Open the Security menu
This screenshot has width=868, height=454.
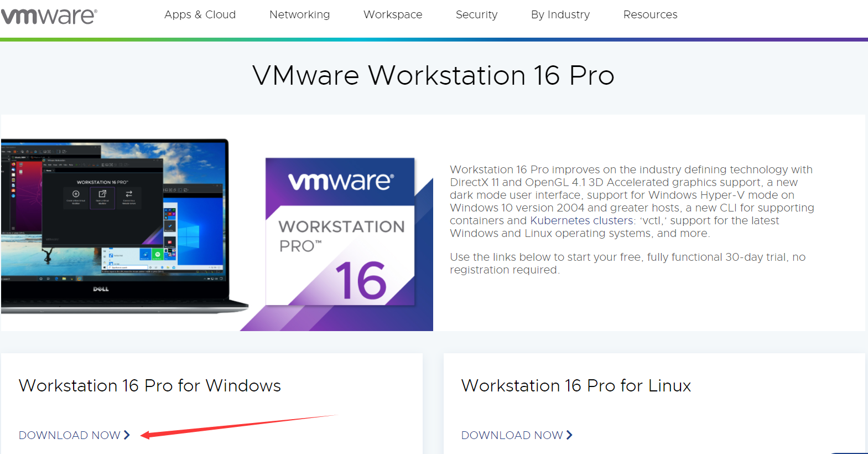(x=476, y=15)
